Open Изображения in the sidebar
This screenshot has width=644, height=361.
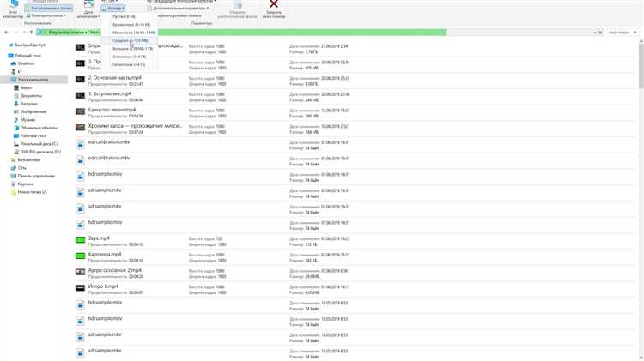pyautogui.click(x=29, y=111)
